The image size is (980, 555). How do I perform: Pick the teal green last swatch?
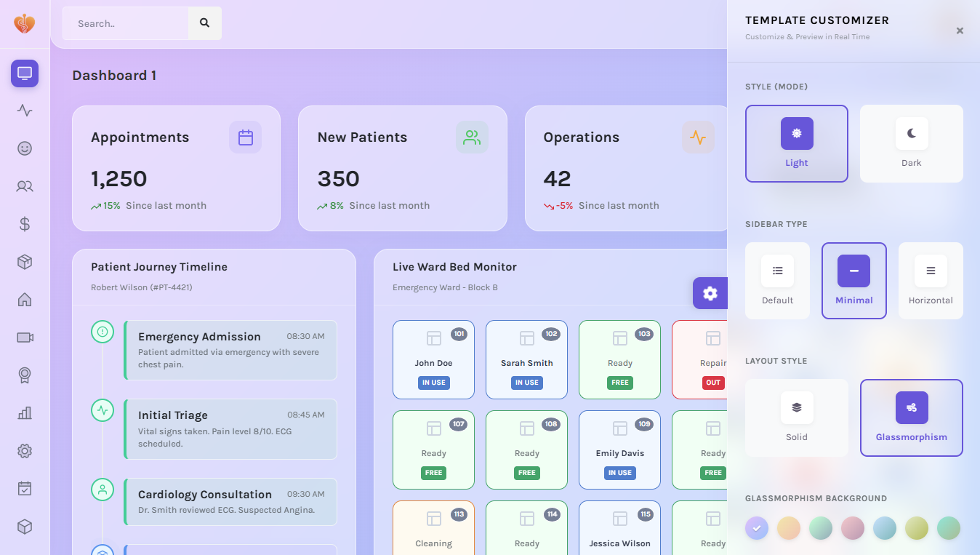[x=949, y=528]
